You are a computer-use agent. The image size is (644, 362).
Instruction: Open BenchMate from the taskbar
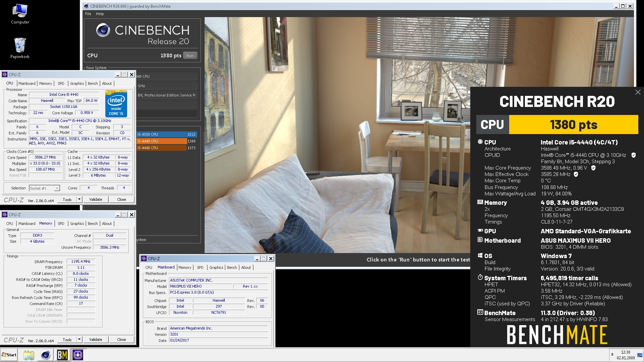[62, 355]
